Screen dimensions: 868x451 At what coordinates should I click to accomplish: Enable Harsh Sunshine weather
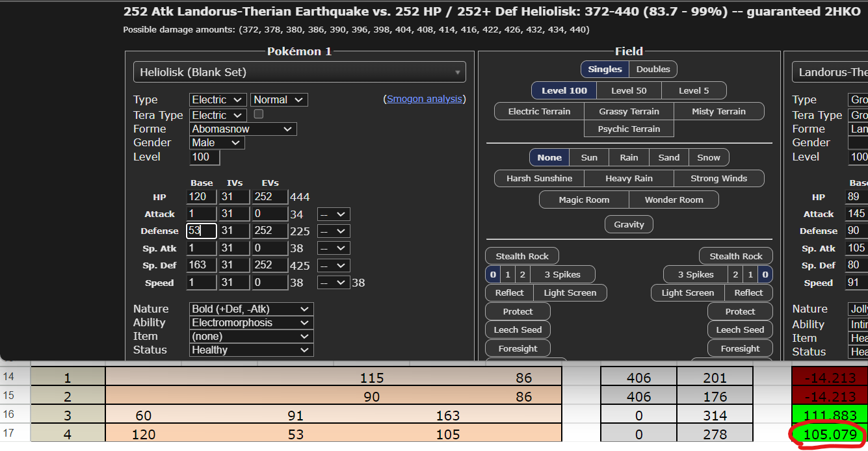(x=539, y=178)
